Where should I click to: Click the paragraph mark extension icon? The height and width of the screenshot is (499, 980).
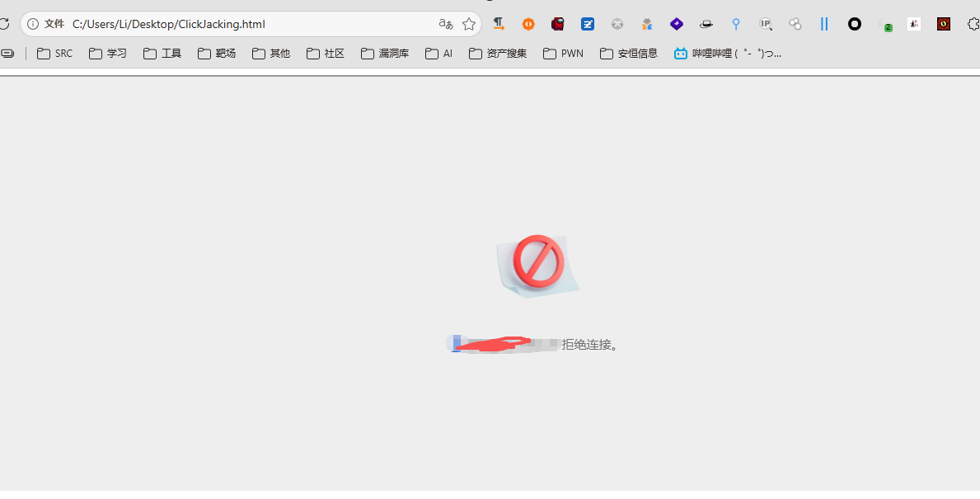499,25
